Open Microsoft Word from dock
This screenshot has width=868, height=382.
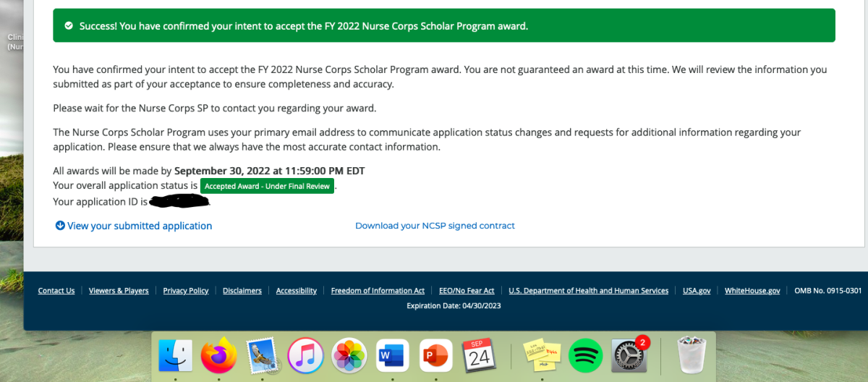coord(393,356)
